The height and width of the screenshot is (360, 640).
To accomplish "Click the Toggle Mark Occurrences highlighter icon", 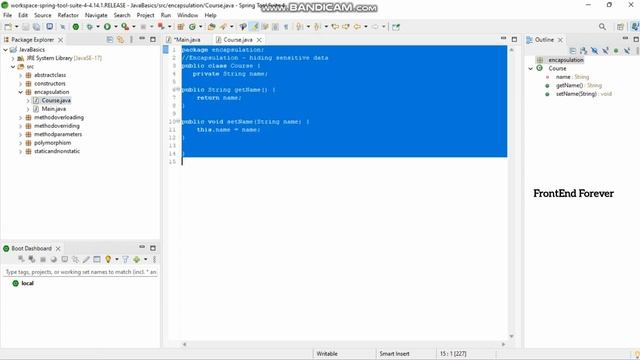I will 254,27.
